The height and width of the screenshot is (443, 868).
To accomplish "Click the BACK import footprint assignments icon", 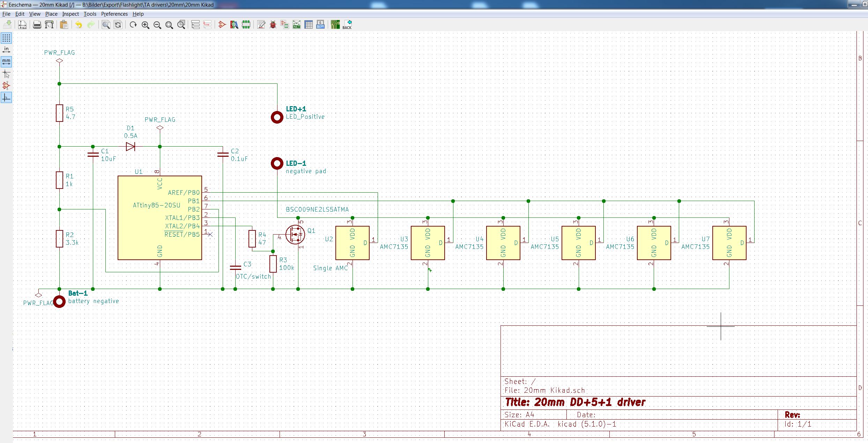I will [347, 24].
